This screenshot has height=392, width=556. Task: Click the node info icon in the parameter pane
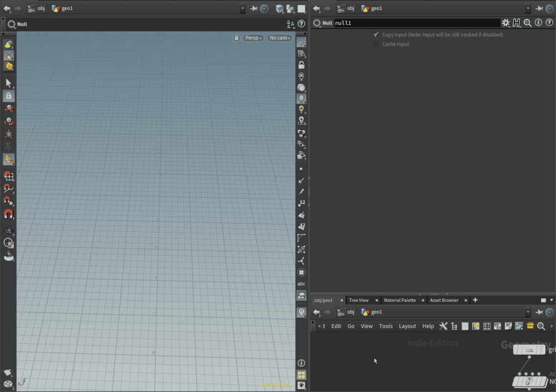click(538, 23)
